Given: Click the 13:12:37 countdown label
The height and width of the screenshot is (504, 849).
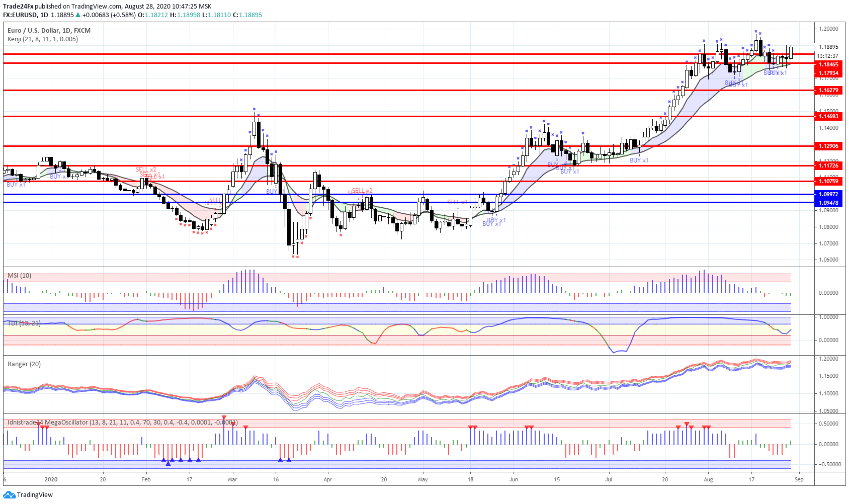Looking at the screenshot, I should pyautogui.click(x=827, y=56).
